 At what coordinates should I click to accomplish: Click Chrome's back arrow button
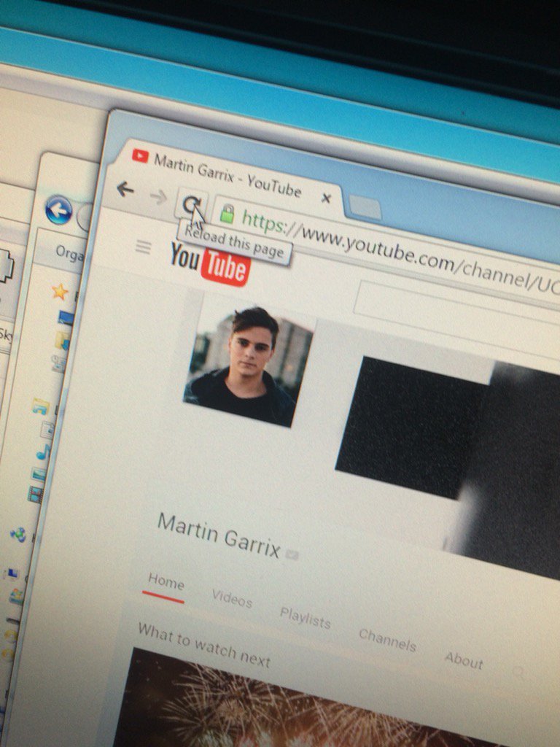(125, 189)
